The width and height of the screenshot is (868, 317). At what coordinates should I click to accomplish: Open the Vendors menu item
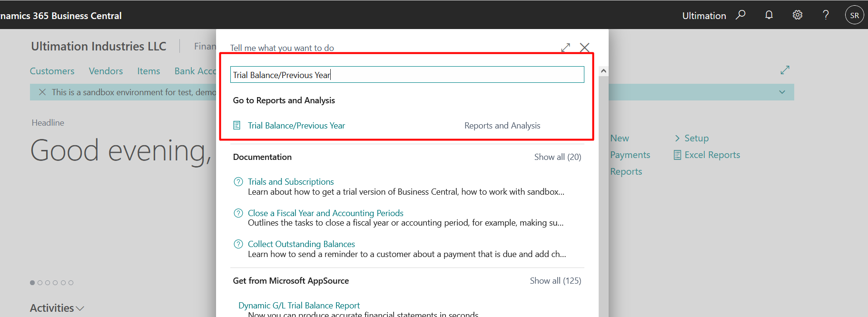click(x=106, y=71)
